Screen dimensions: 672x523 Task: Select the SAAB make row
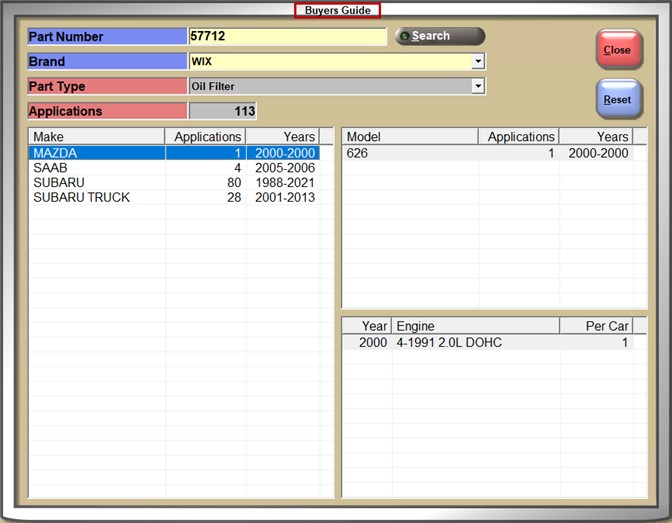pos(96,168)
